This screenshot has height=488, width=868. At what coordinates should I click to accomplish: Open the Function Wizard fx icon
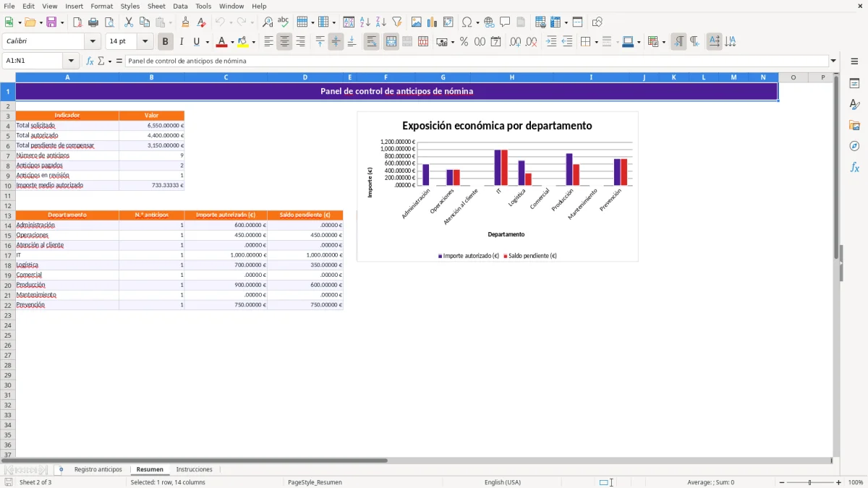90,61
